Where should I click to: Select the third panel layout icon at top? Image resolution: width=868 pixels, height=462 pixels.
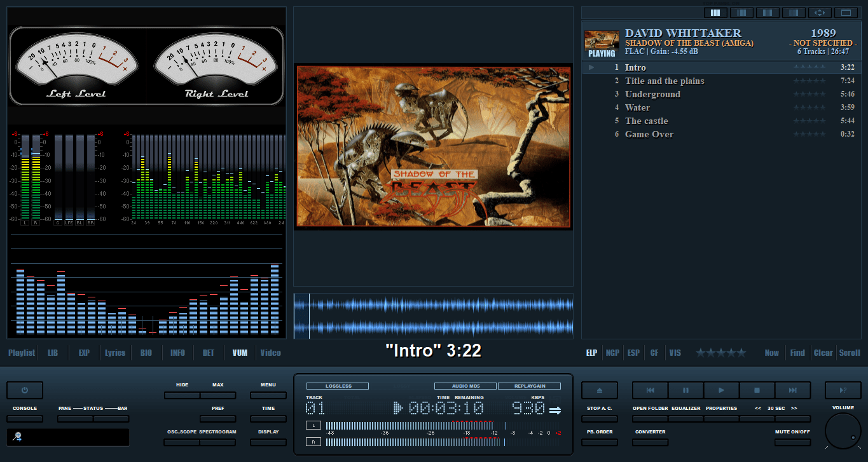(x=768, y=12)
